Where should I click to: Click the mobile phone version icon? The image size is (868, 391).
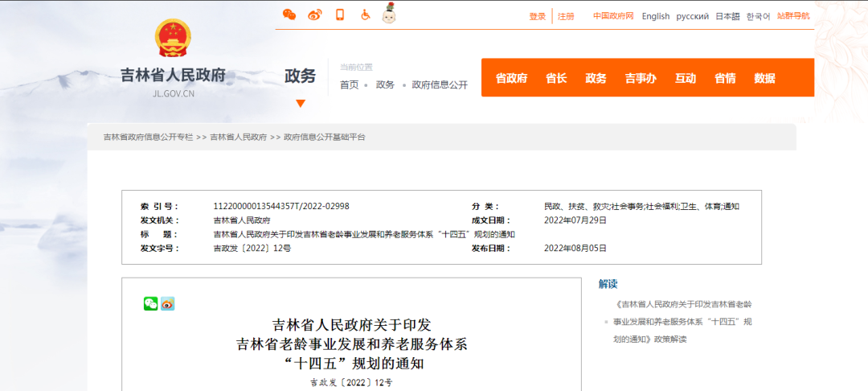click(x=340, y=15)
